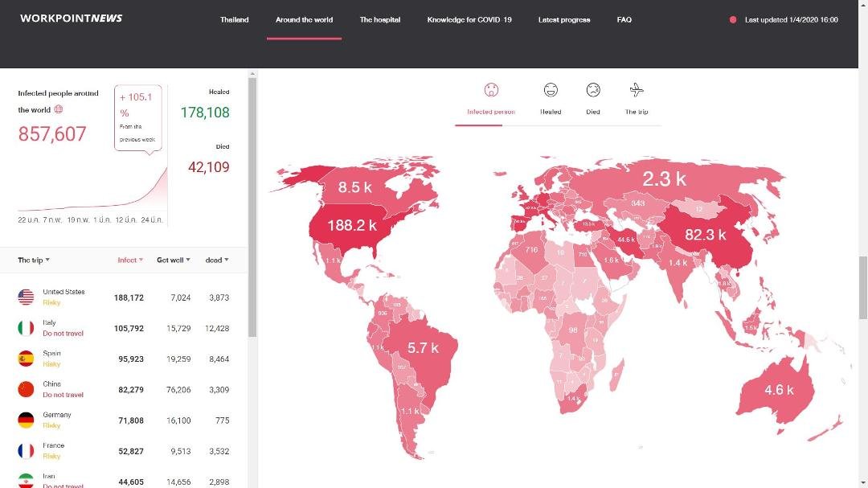
Task: Sort by Infect column dropdown
Action: [x=130, y=260]
